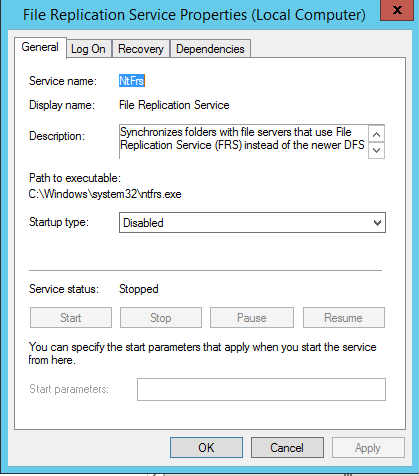Click inside the Description text box
The image size is (419, 476).
(x=243, y=141)
